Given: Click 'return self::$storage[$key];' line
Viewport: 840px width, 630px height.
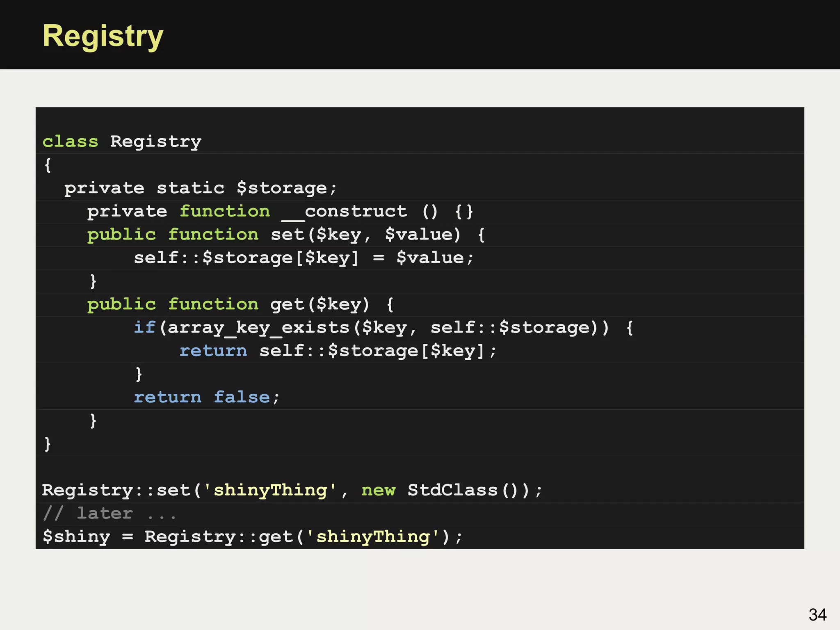Looking at the screenshot, I should [x=338, y=351].
